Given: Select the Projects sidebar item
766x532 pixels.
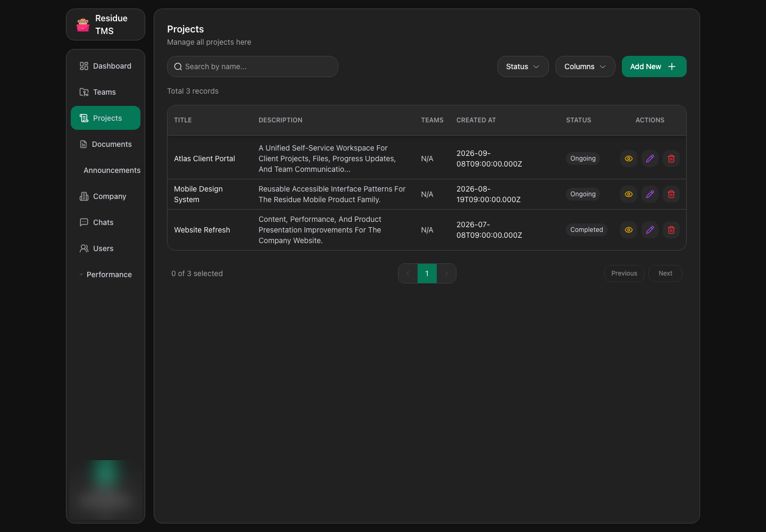Looking at the screenshot, I should pyautogui.click(x=105, y=118).
